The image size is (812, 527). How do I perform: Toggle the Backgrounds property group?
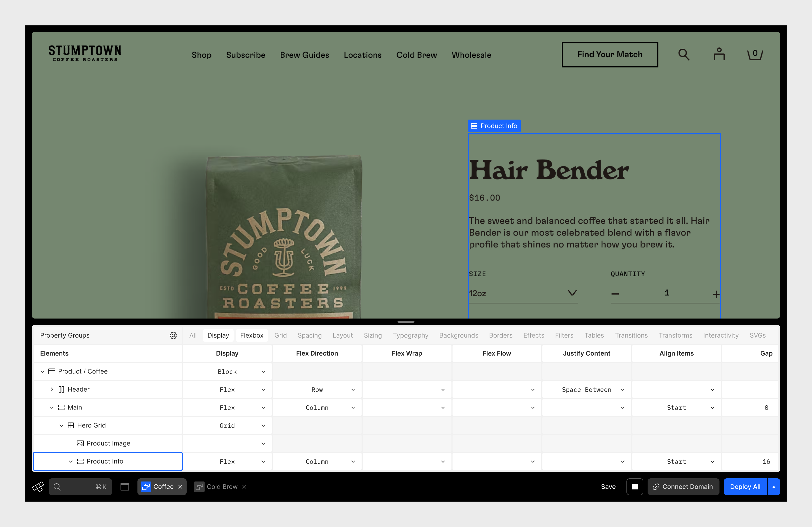click(459, 335)
